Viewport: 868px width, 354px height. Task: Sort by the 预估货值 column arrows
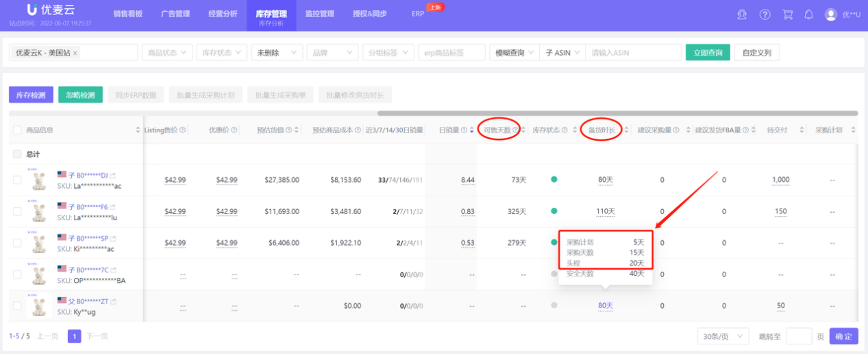pos(296,130)
